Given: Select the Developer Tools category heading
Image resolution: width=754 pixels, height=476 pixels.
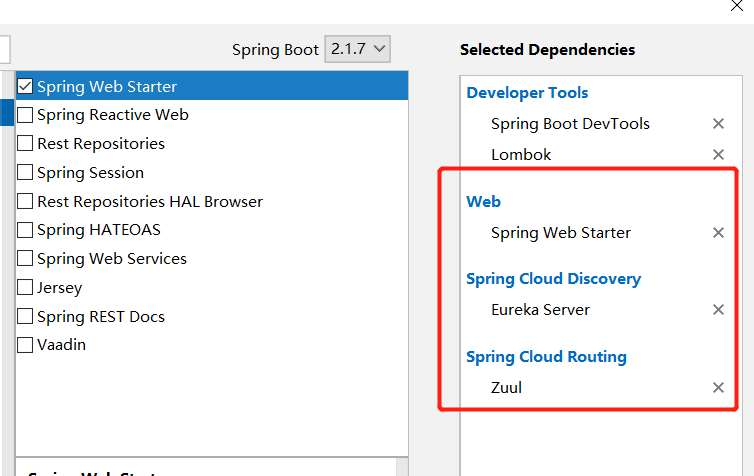Looking at the screenshot, I should tap(527, 93).
